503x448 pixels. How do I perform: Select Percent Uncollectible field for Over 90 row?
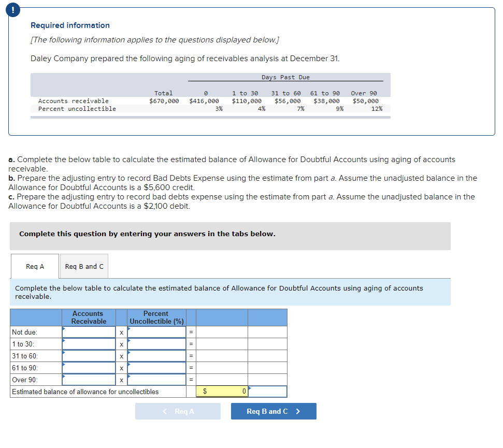(x=156, y=380)
